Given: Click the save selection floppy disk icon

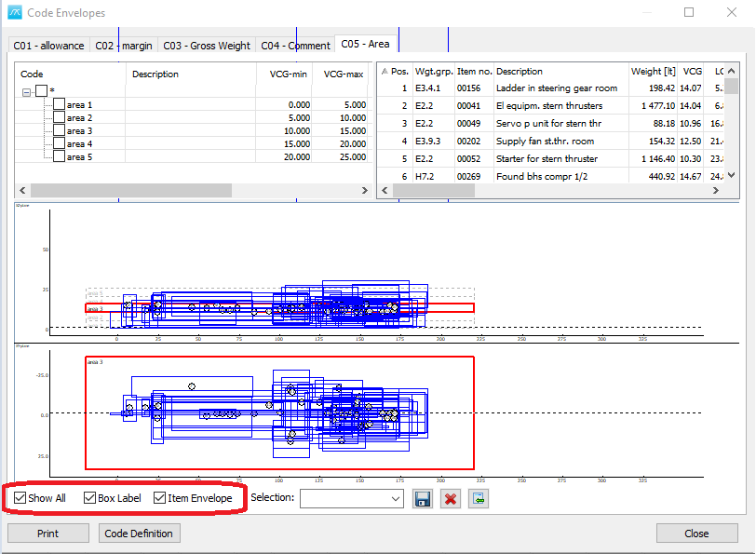Looking at the screenshot, I should point(423,498).
